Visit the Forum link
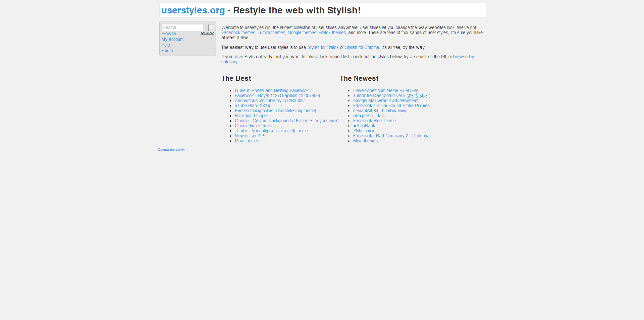The width and height of the screenshot is (644, 320). (167, 51)
